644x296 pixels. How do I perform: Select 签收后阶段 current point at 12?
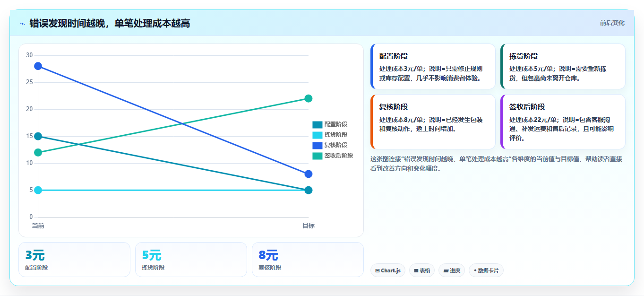point(38,152)
